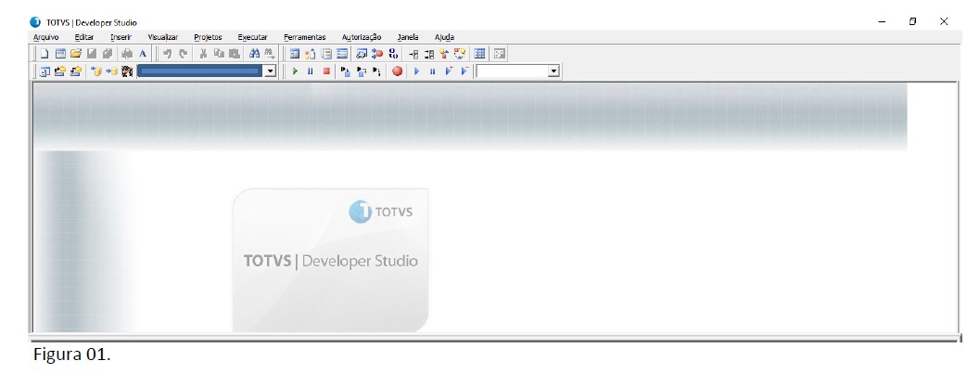This screenshot has width=980, height=374.
Task: Open Find with the blue binoculars icon
Action: [x=254, y=54]
